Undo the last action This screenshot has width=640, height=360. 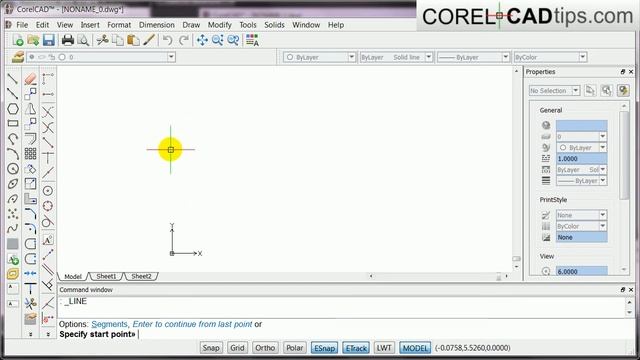[167, 40]
